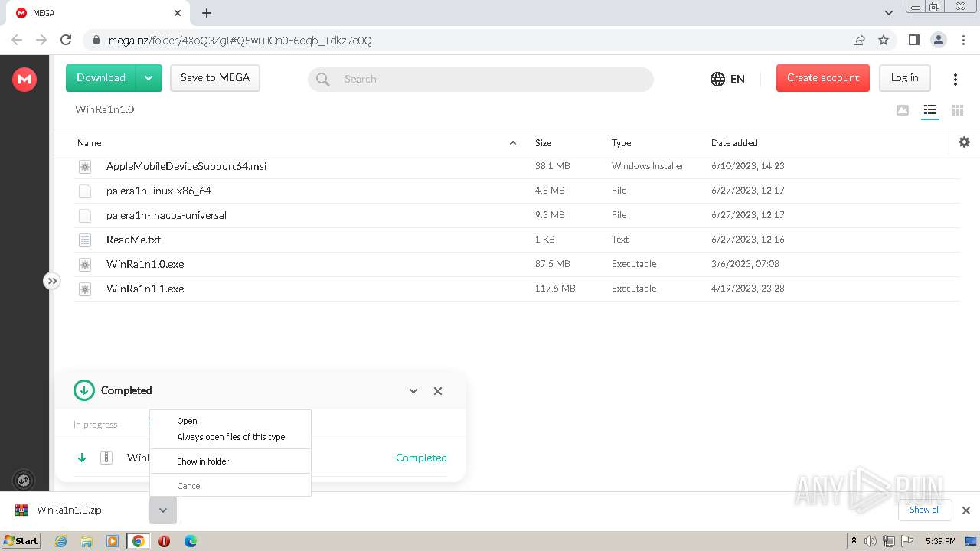The image size is (980, 551).
Task: Close the Completed transfers panel
Action: [438, 391]
